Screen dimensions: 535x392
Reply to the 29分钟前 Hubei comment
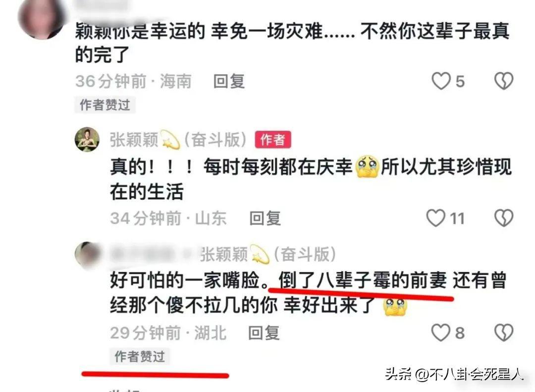[x=264, y=333]
